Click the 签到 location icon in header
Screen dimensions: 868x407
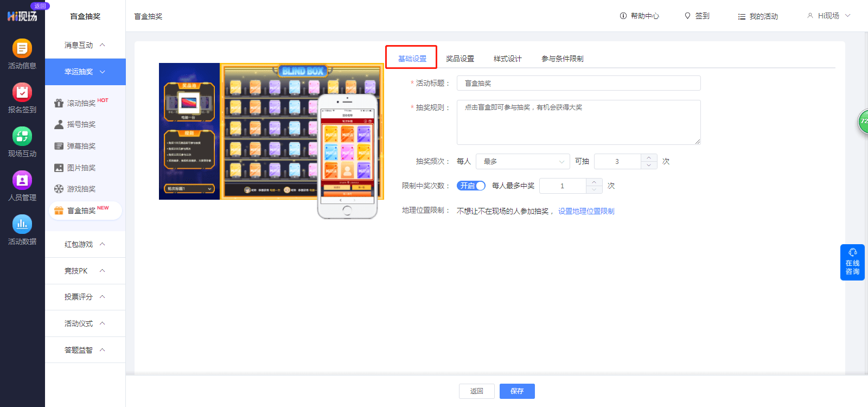(x=687, y=16)
